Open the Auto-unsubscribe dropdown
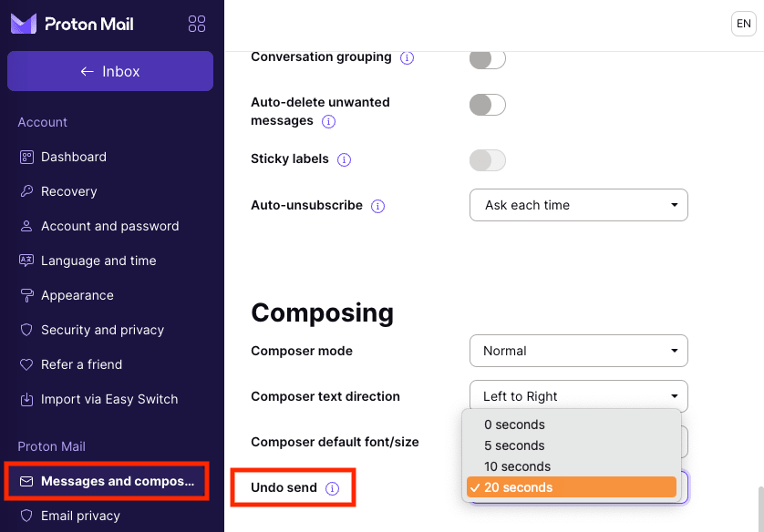This screenshot has width=764, height=532. (x=578, y=205)
